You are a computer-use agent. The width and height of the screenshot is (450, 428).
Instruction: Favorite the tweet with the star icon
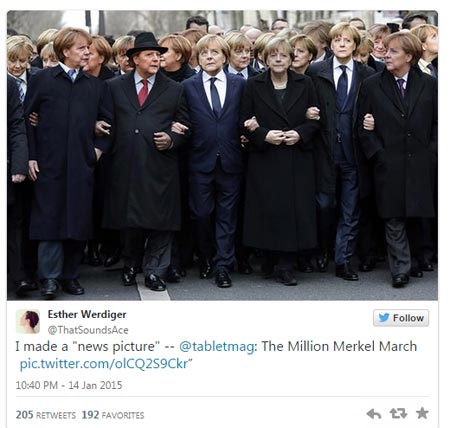(x=422, y=413)
